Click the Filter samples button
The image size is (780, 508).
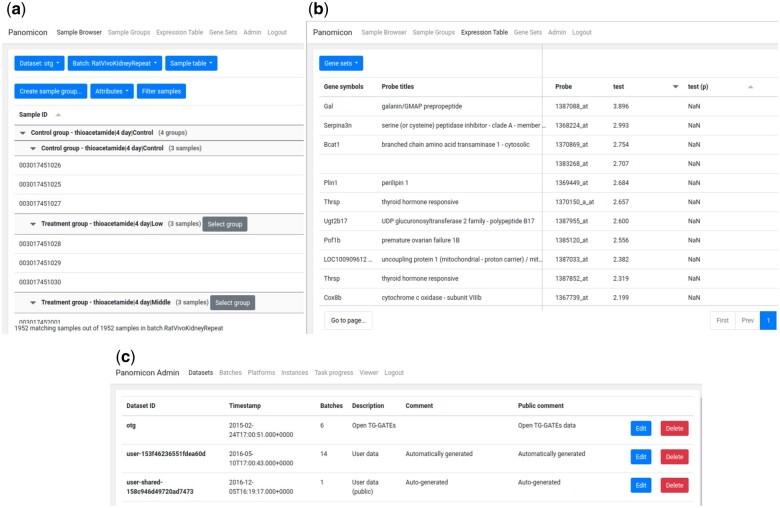(161, 91)
